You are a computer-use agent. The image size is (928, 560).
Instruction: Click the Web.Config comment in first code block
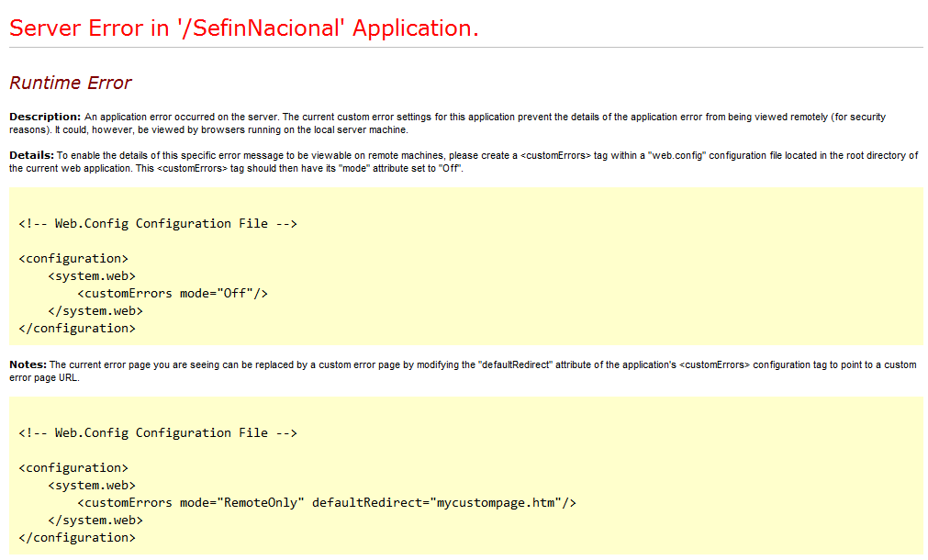click(x=157, y=223)
